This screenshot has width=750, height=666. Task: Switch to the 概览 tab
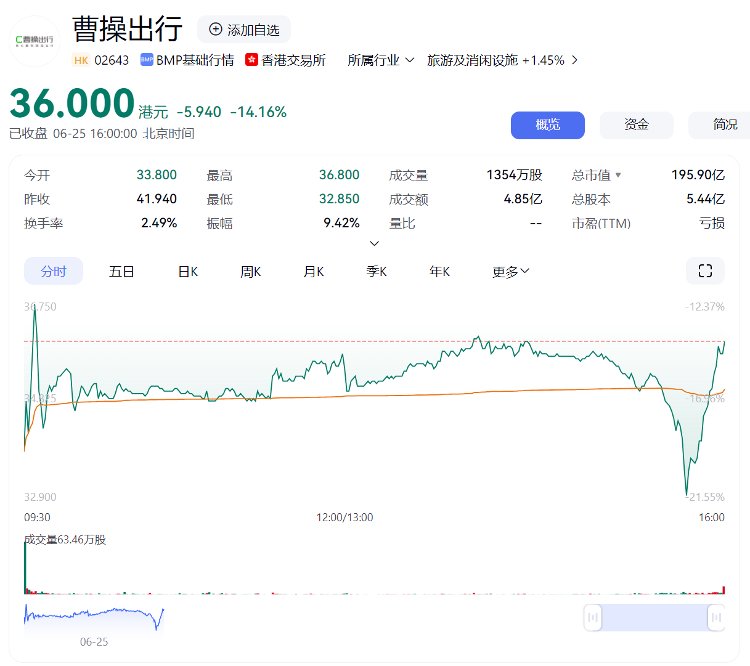pos(548,125)
